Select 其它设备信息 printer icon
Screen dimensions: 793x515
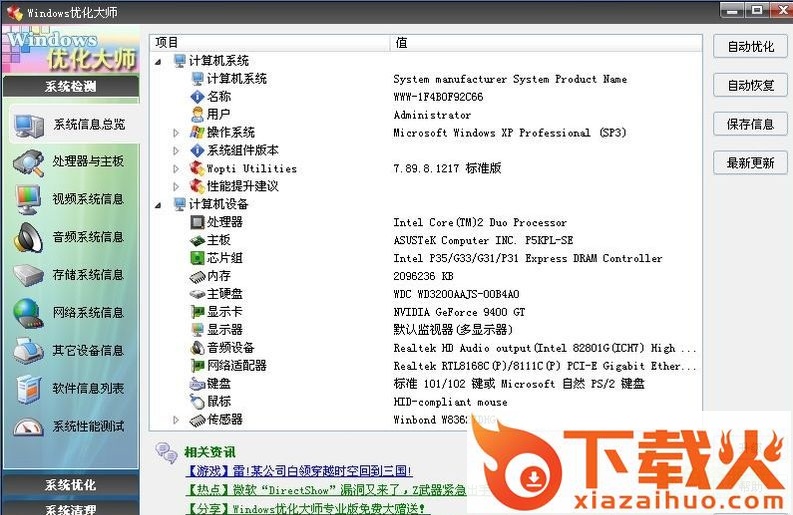pyautogui.click(x=28, y=351)
